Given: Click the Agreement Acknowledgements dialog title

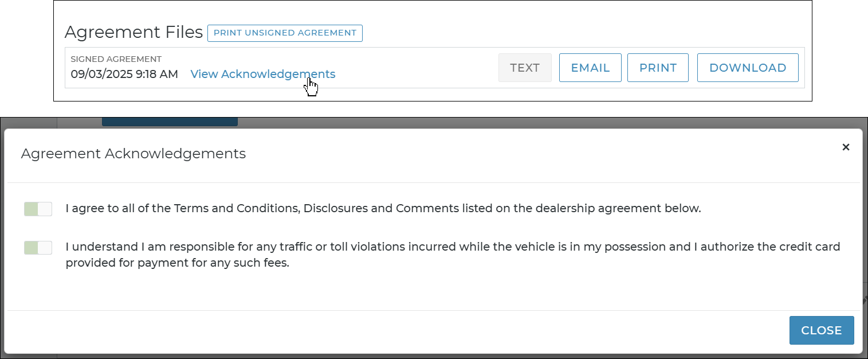Looking at the screenshot, I should click(133, 154).
